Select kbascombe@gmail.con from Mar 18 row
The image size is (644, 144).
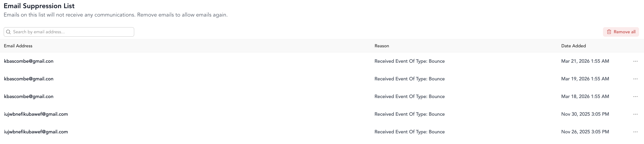click(29, 97)
